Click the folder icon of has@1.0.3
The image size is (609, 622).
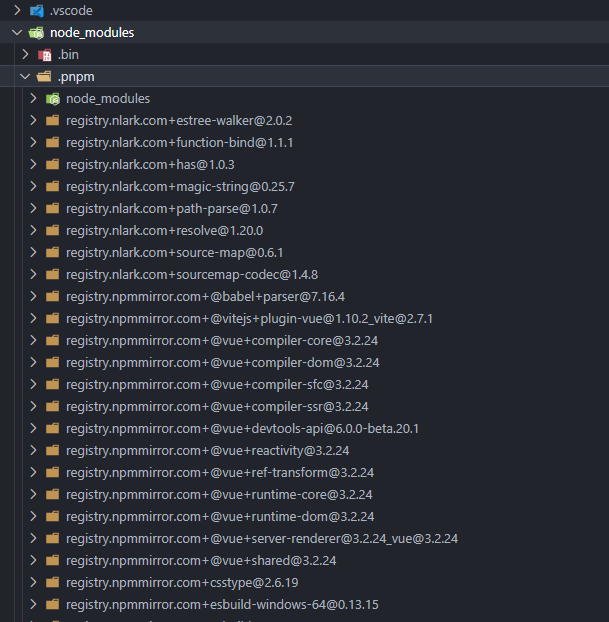pos(52,165)
